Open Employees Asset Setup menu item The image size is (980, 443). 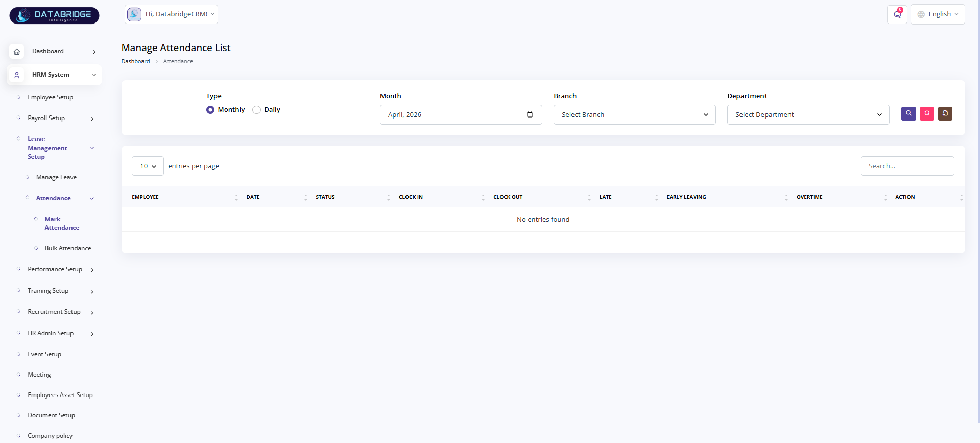point(60,395)
